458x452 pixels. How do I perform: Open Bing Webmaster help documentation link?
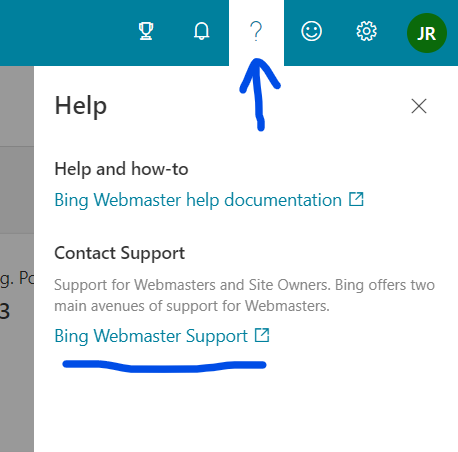209,200
